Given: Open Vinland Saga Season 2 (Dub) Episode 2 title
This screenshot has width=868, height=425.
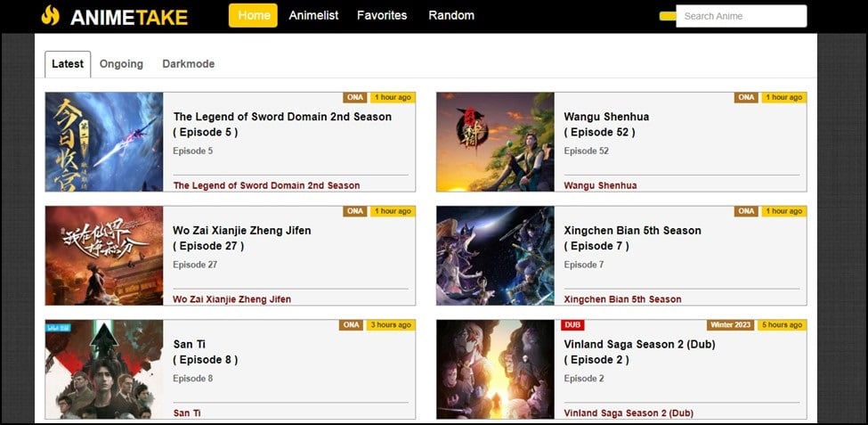Looking at the screenshot, I should coord(639,352).
